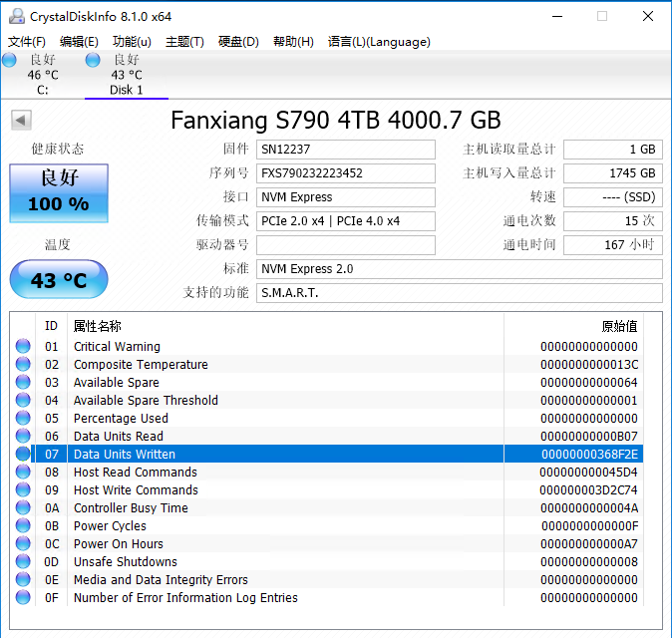Screen dimensions: 672x638
Task: Select the Host Write Commands attribute name
Action: pyautogui.click(x=136, y=489)
